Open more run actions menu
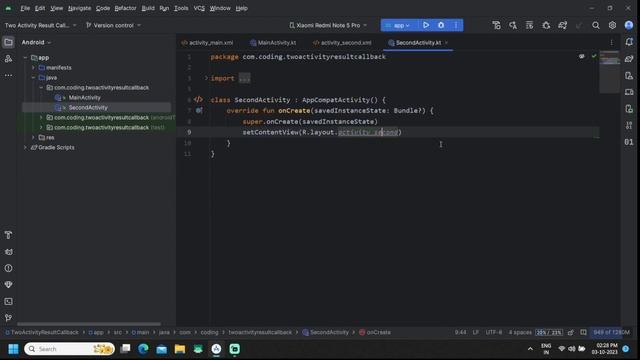This screenshot has width=640, height=360. pos(456,25)
